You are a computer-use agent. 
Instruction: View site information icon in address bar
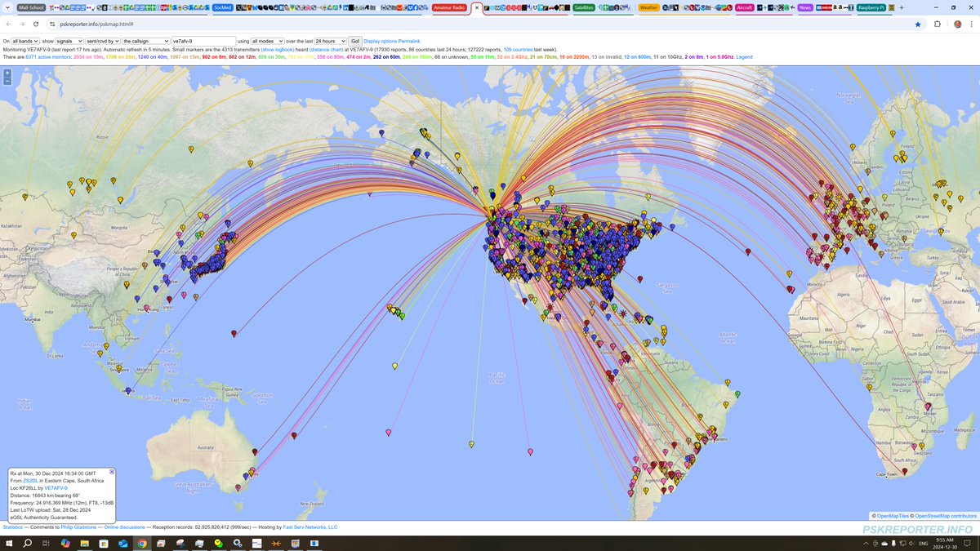52,24
